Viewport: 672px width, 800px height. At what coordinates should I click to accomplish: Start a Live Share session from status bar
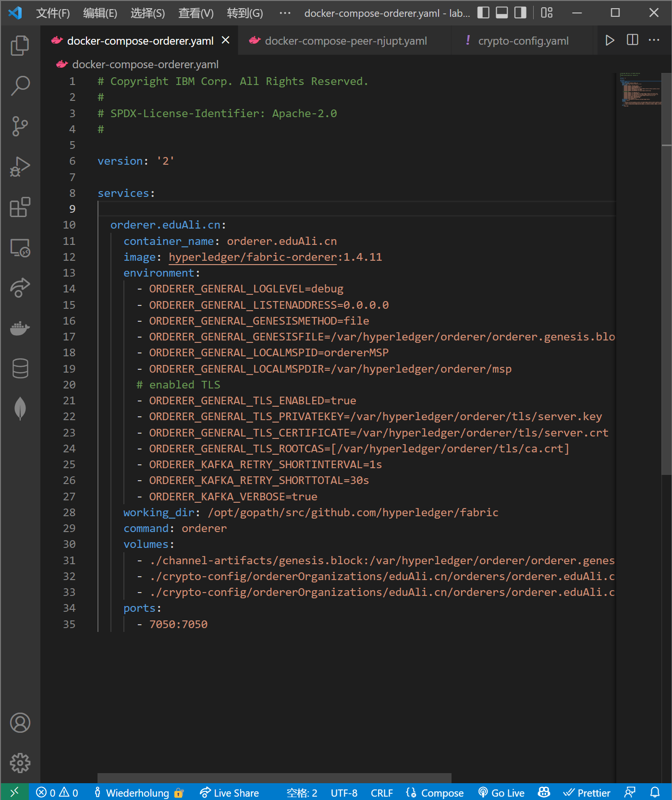coord(230,792)
